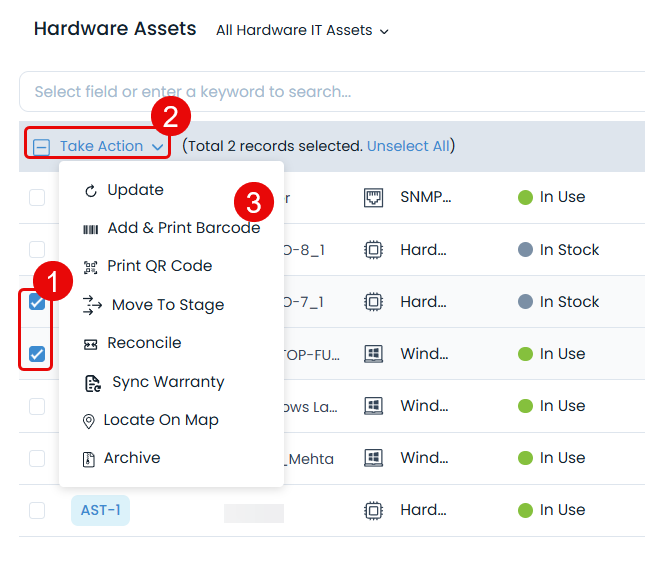Click the Archive file icon
645x571 pixels.
click(x=90, y=458)
